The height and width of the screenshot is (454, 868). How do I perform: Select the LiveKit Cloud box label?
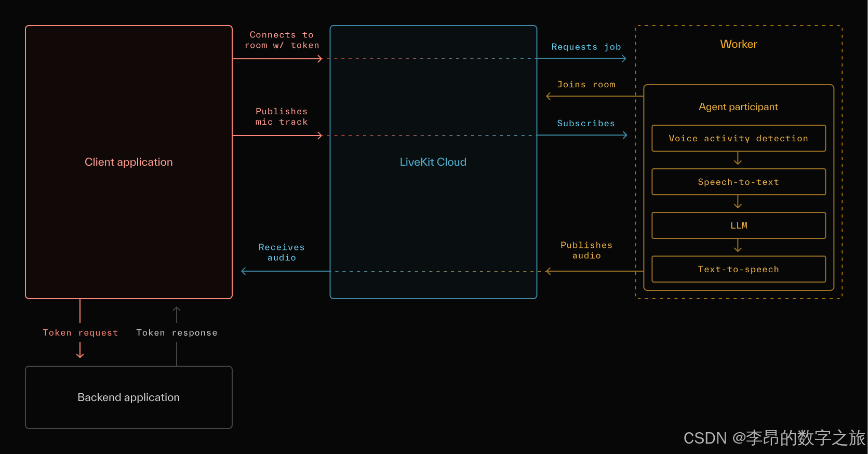coord(433,162)
